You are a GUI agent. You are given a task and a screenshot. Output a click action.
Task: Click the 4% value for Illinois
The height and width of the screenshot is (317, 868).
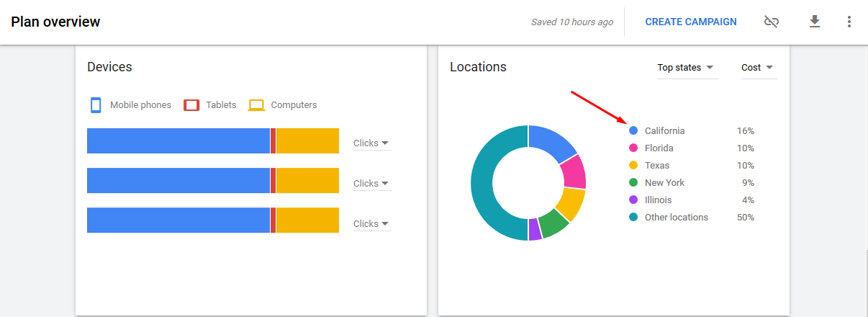click(748, 200)
